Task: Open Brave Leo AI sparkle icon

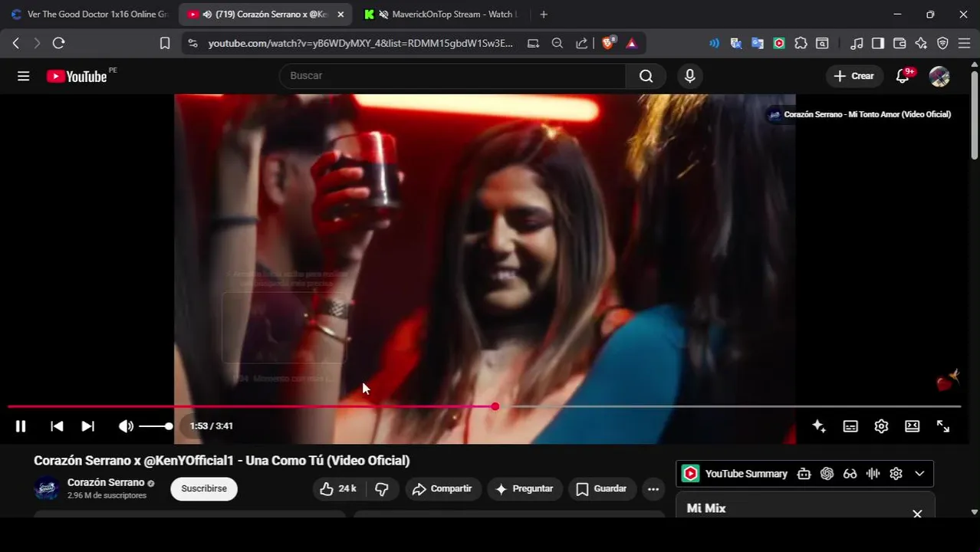Action: tap(921, 44)
